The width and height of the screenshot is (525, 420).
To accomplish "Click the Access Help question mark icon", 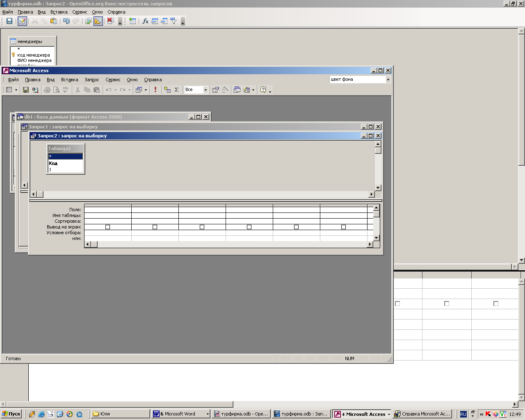I will [263, 90].
